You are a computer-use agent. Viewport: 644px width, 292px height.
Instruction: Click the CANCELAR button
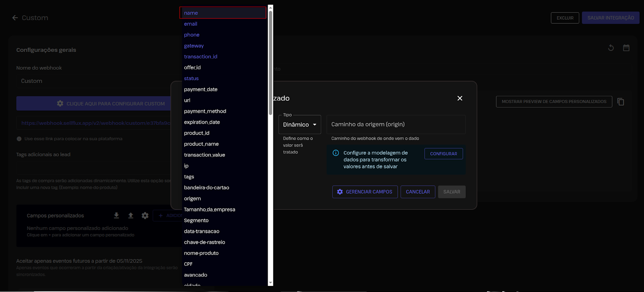click(x=417, y=192)
